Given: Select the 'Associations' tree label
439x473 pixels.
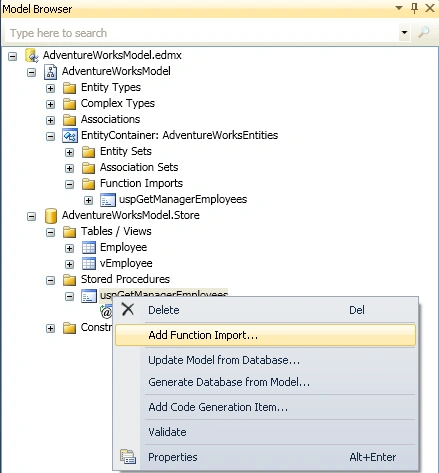Looking at the screenshot, I should point(110,119).
